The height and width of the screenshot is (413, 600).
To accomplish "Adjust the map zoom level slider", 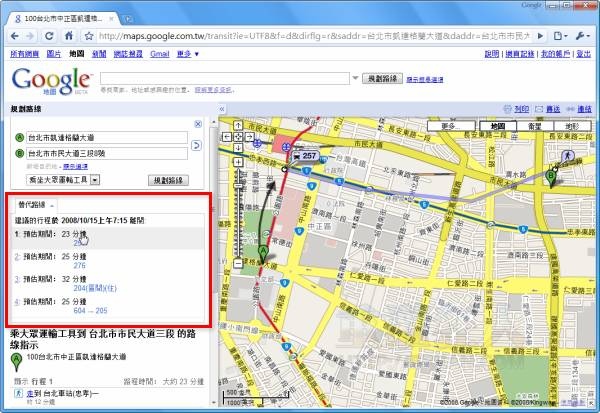I will coord(238,186).
